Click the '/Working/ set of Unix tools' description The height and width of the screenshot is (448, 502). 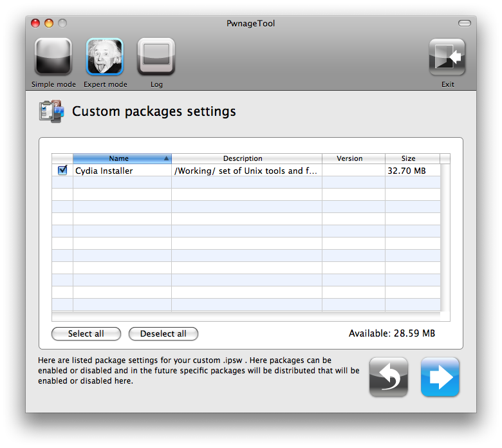[246, 171]
